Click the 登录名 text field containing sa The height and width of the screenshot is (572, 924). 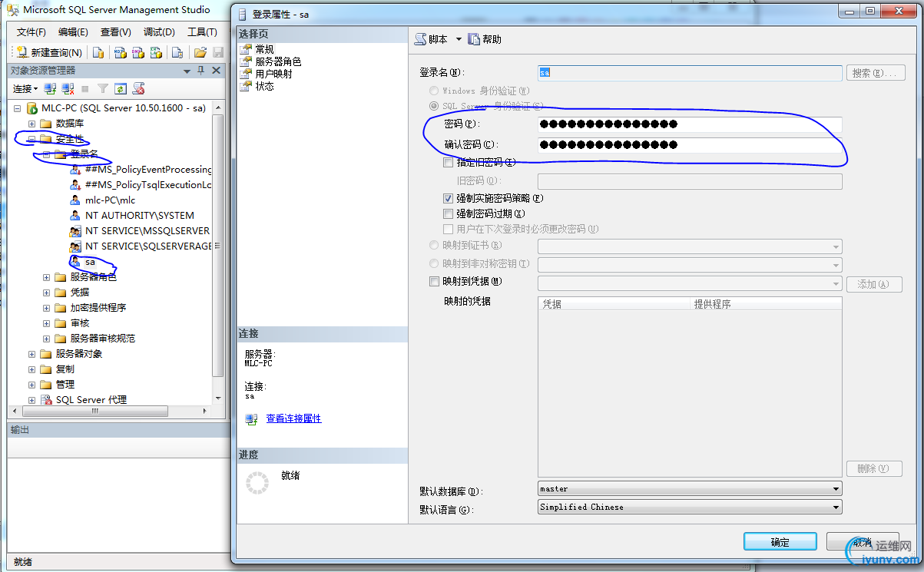(690, 73)
